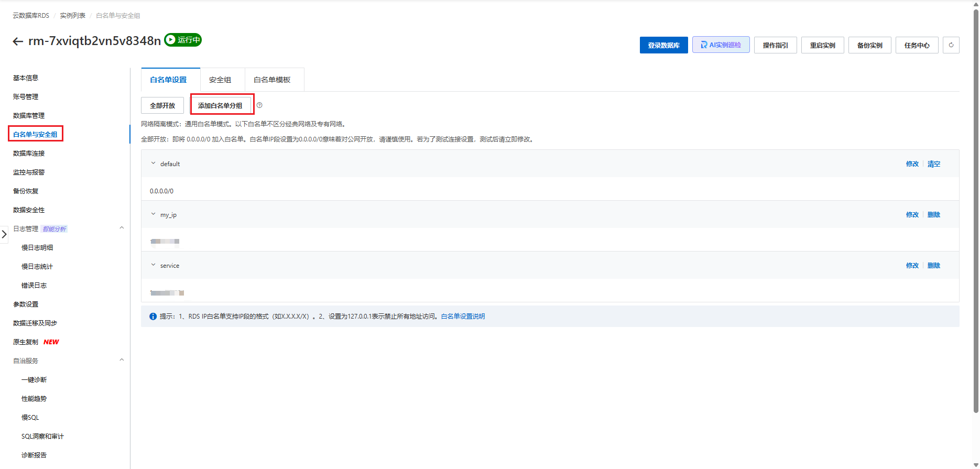The height and width of the screenshot is (469, 980).
Task: Click the 登录数据库 button
Action: pos(663,45)
